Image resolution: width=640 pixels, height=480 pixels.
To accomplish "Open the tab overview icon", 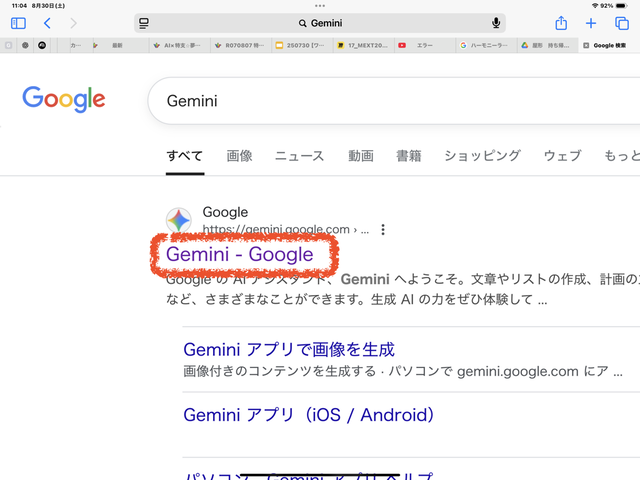I will click(x=621, y=23).
